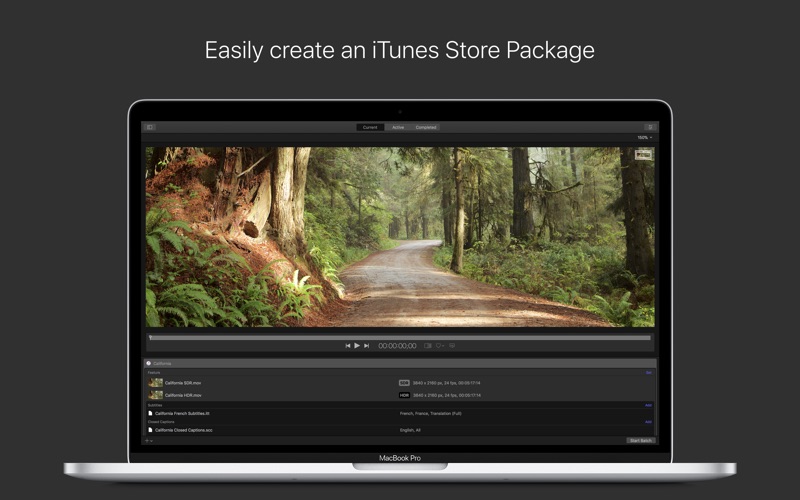The image size is (800, 500).
Task: Switch to the Active tab
Action: (398, 128)
